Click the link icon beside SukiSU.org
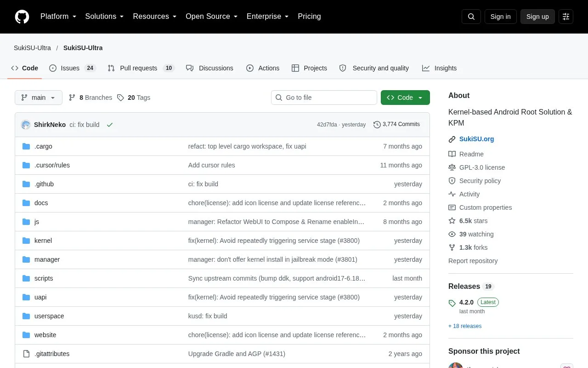Viewport: 588px width, 368px height. click(452, 139)
